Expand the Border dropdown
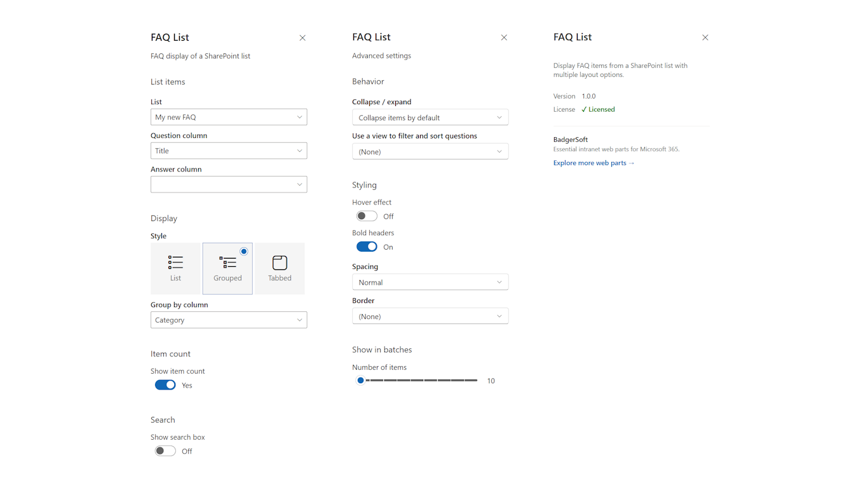Screen dimensions: 868x488 pos(430,316)
